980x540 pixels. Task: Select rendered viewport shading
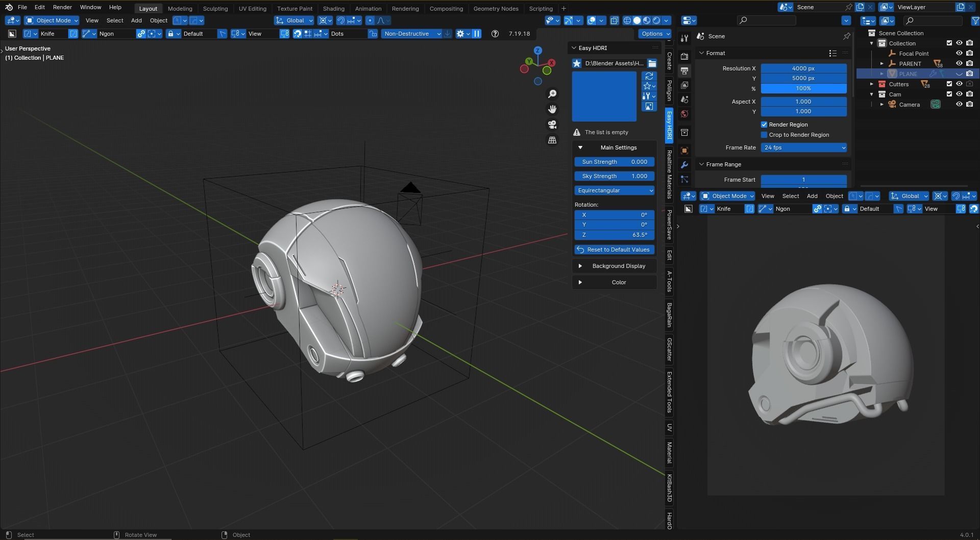656,21
